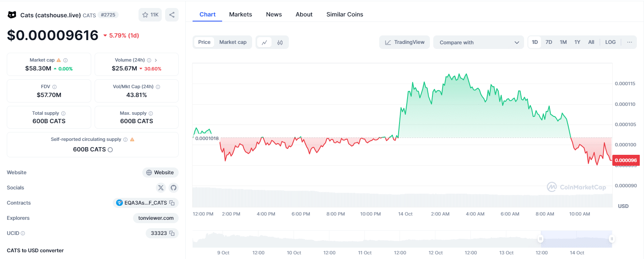Visit the Cats Website link
The height and width of the screenshot is (259, 644).
coord(160,173)
